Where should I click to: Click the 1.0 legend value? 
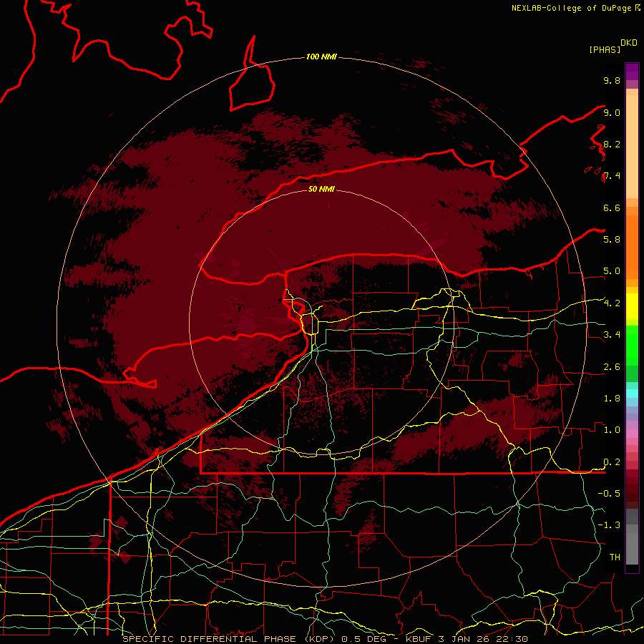click(x=612, y=429)
